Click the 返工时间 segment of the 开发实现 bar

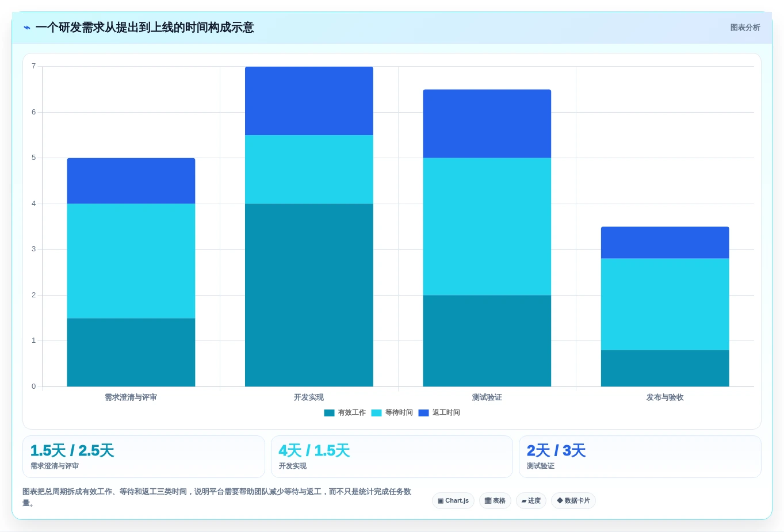point(309,101)
